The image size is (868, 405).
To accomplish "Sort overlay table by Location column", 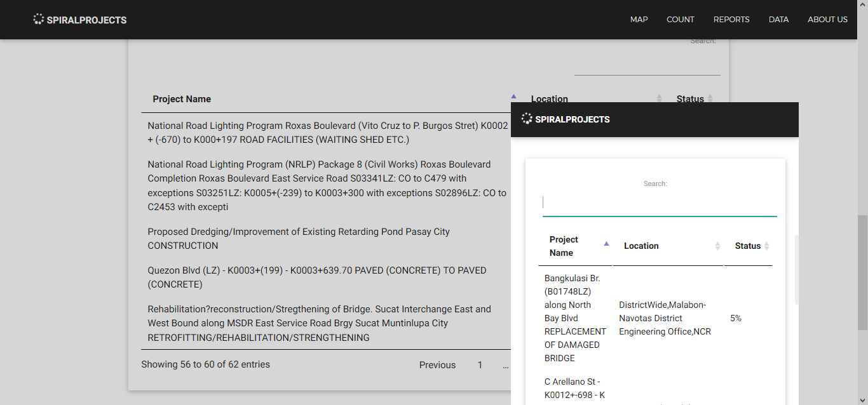I will [x=668, y=246].
